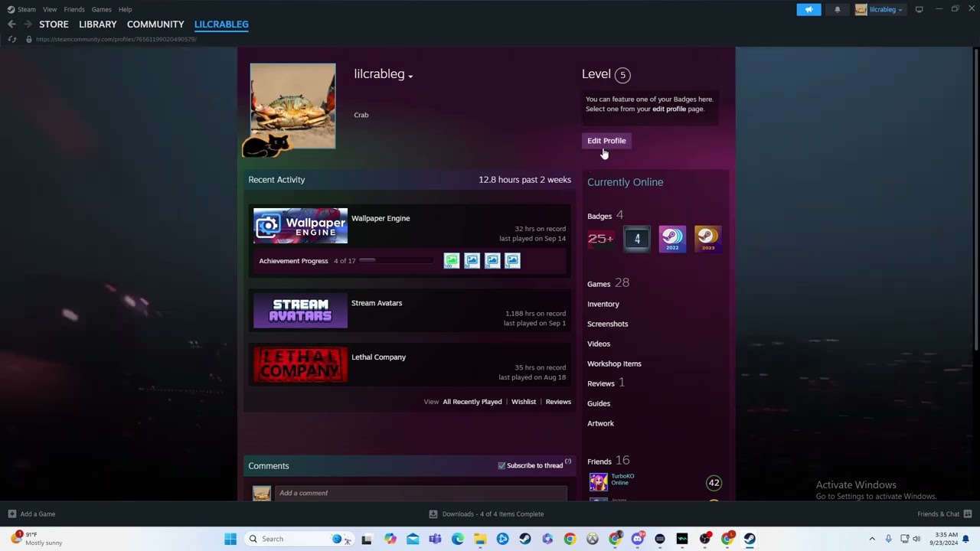980x551 pixels.
Task: Expand the account name dropdown in the titlebar
Action: [x=900, y=9]
